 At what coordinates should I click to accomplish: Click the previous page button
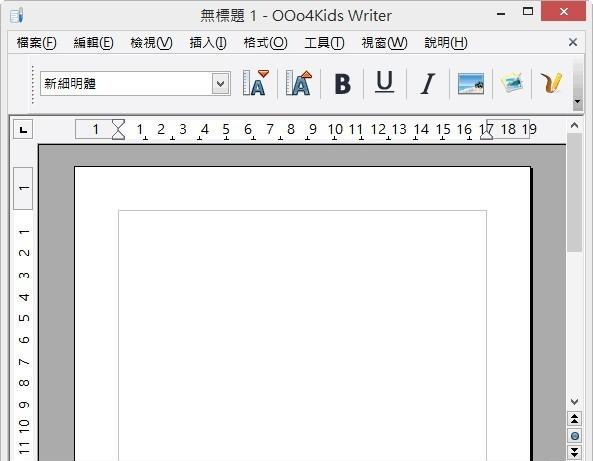tap(574, 419)
